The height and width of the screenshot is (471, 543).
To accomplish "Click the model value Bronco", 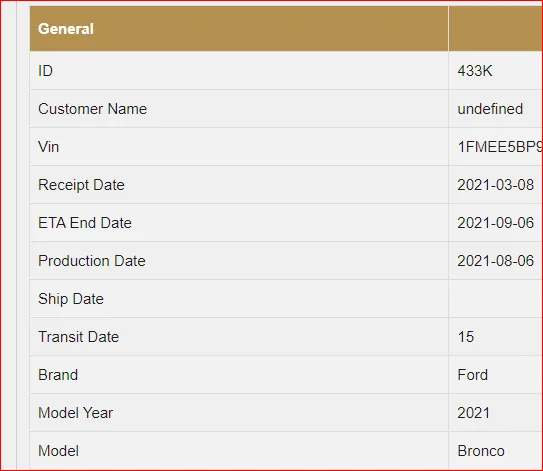I will point(481,451).
